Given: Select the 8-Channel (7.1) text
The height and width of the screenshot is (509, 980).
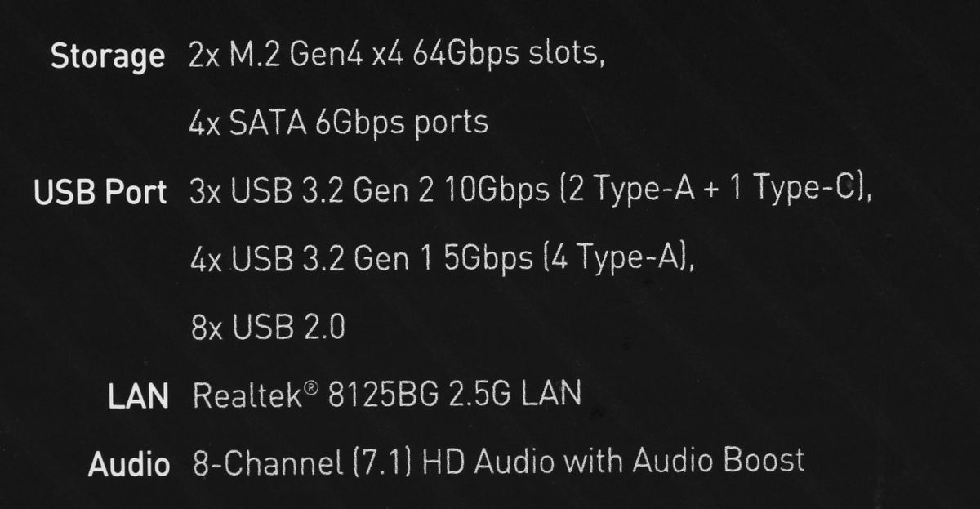Looking at the screenshot, I should pyautogui.click(x=304, y=462).
